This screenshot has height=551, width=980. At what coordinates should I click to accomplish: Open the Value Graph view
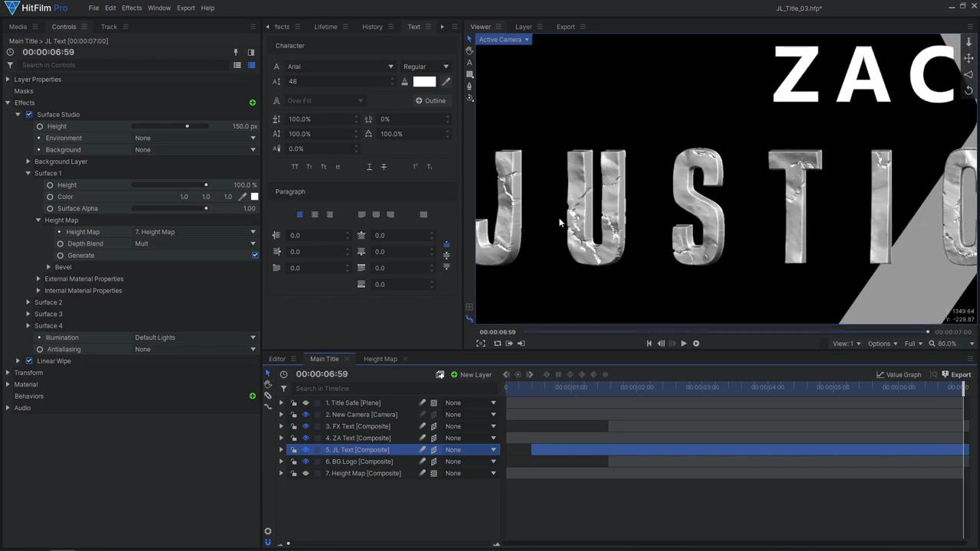click(x=899, y=375)
